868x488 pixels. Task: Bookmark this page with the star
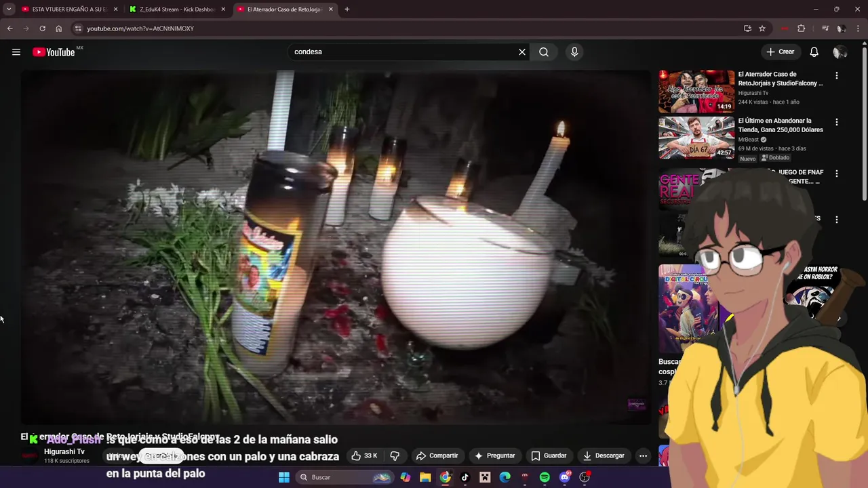[x=762, y=28]
